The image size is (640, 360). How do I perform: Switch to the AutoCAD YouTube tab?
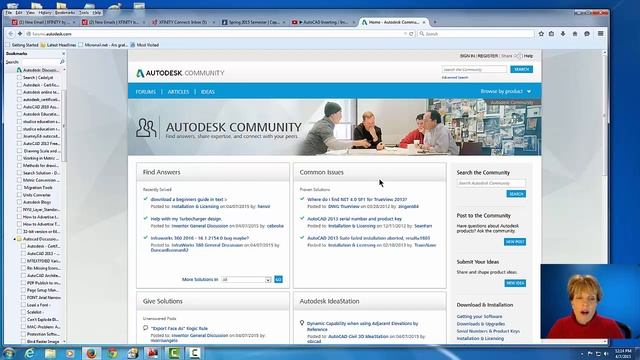tap(323, 22)
